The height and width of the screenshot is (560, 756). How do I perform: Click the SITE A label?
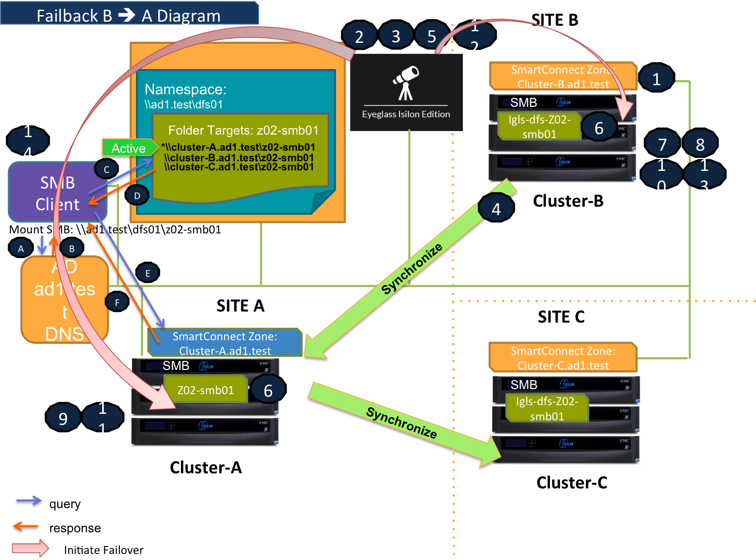click(x=240, y=305)
